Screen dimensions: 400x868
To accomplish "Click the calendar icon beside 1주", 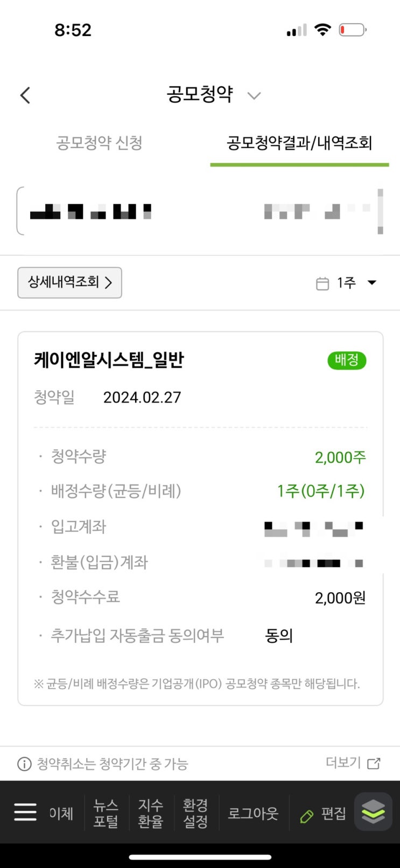I will click(x=322, y=283).
